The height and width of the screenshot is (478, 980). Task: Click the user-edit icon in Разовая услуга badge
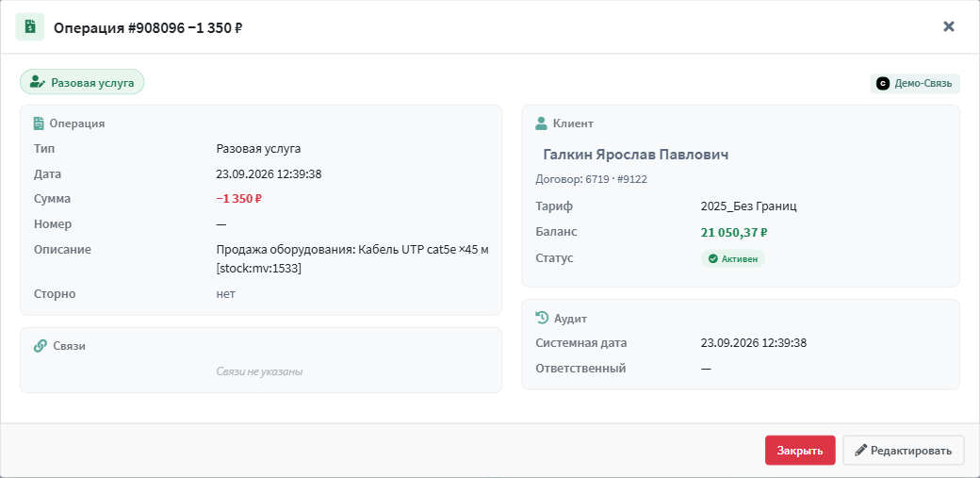coord(38,82)
